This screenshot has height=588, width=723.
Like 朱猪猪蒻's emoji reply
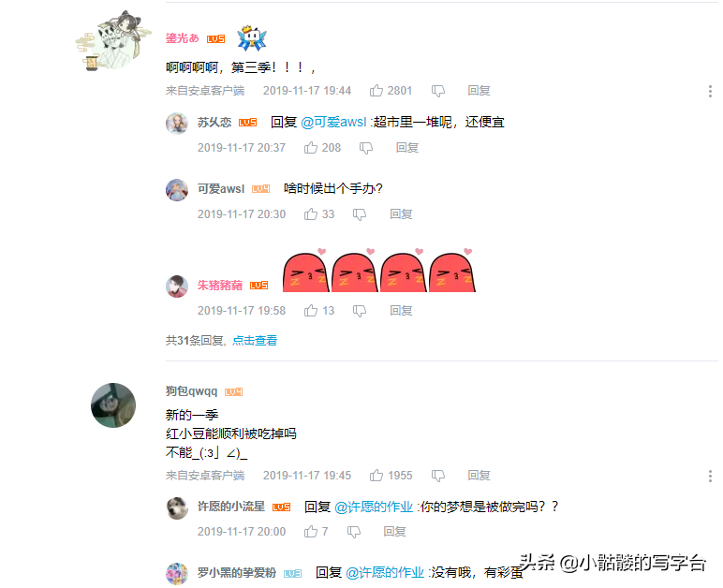click(311, 311)
